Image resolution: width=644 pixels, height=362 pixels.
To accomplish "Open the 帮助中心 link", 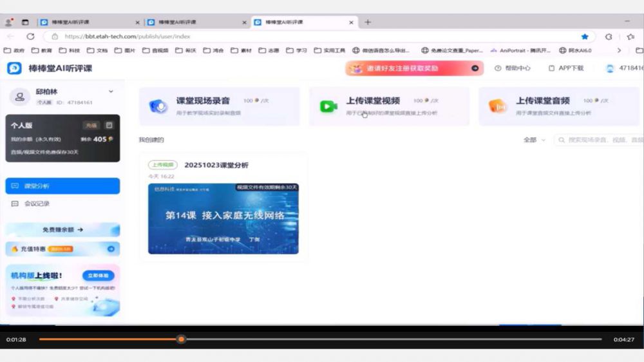I will (513, 68).
